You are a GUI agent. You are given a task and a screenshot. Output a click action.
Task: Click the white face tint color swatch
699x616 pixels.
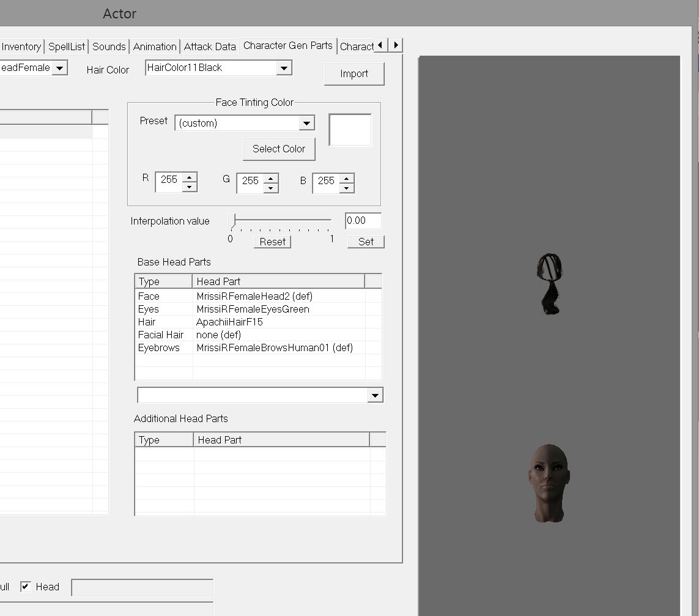coord(350,130)
